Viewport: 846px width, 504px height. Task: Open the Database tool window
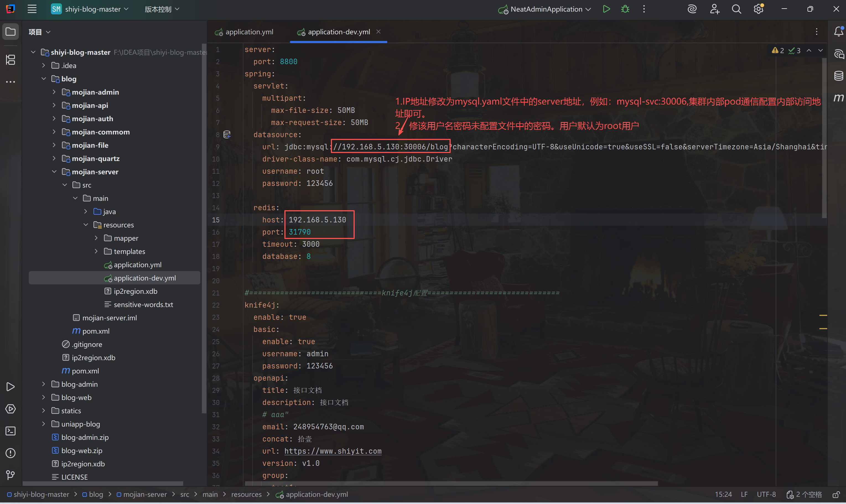[x=839, y=76]
